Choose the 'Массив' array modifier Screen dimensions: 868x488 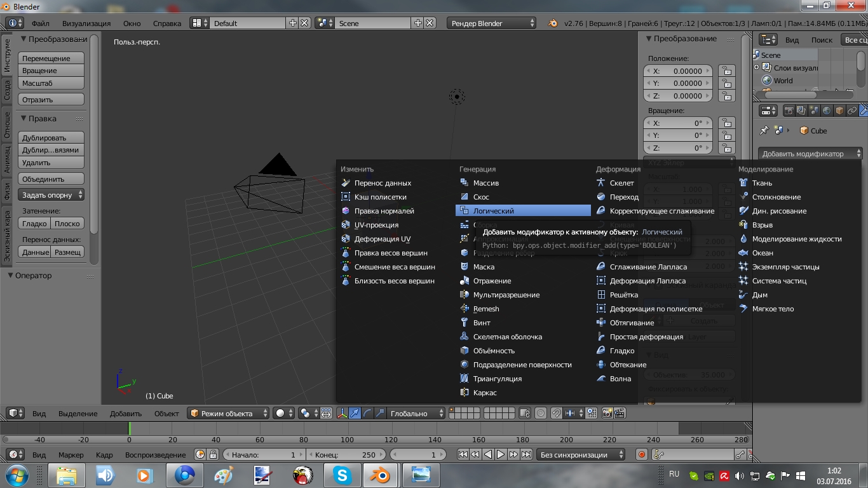pyautogui.click(x=523, y=183)
